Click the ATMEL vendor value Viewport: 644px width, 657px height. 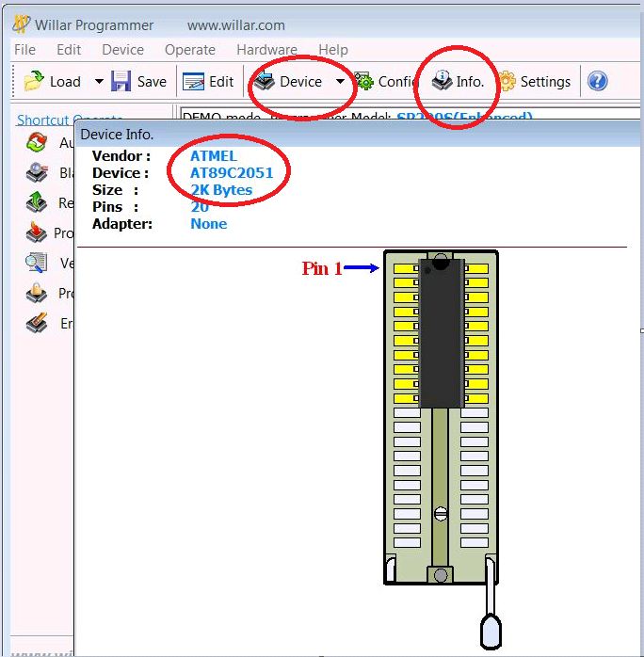click(x=214, y=156)
